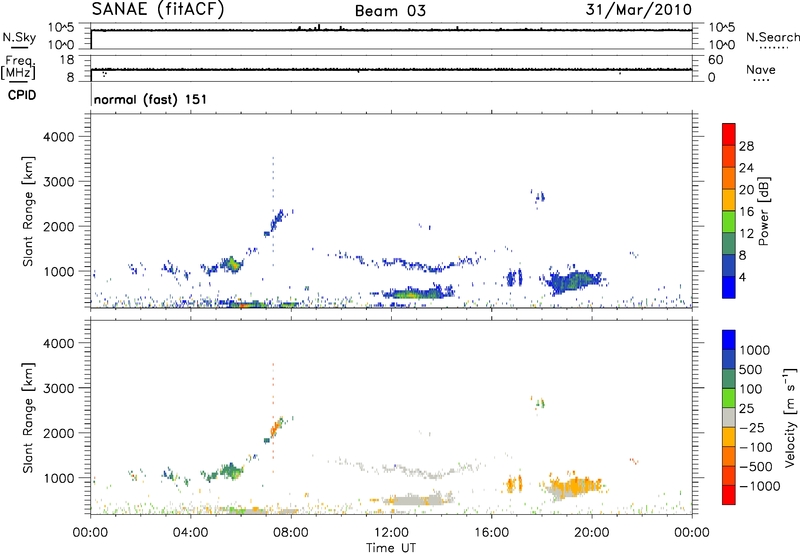Viewport: 800px width, 554px height.
Task: Click the date label '31/Mar/2010'
Action: 639,9
